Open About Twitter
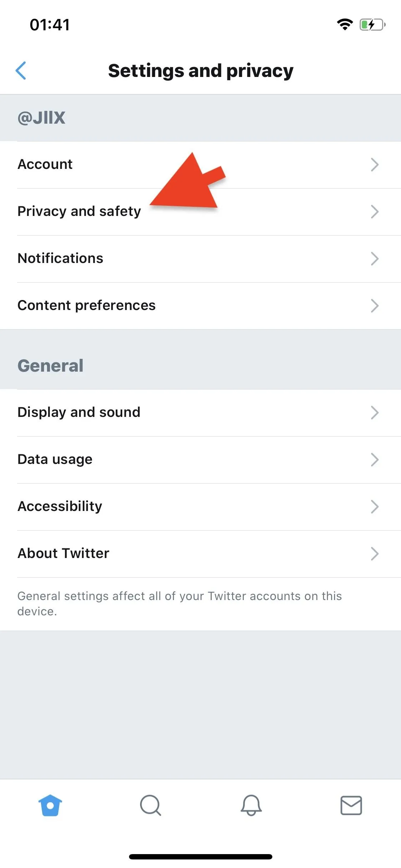401x868 pixels. pos(200,554)
